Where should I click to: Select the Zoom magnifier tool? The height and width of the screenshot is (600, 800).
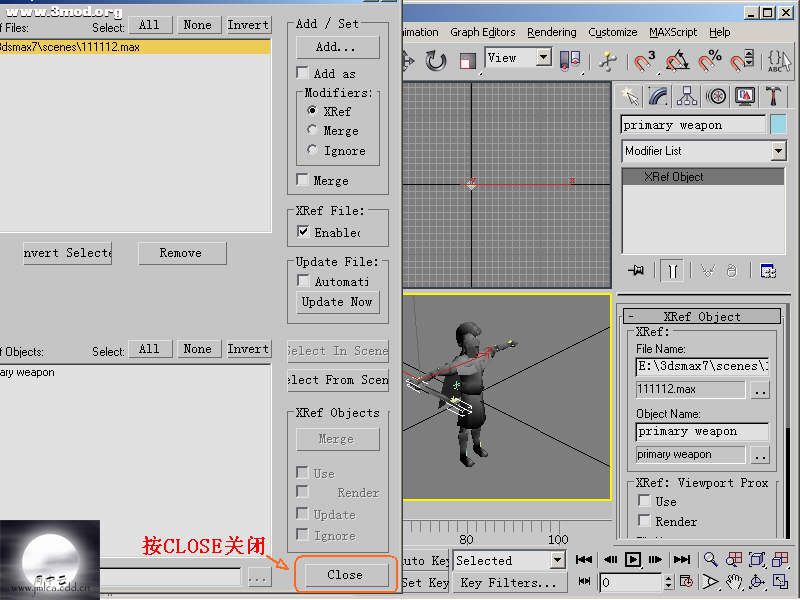pos(710,560)
